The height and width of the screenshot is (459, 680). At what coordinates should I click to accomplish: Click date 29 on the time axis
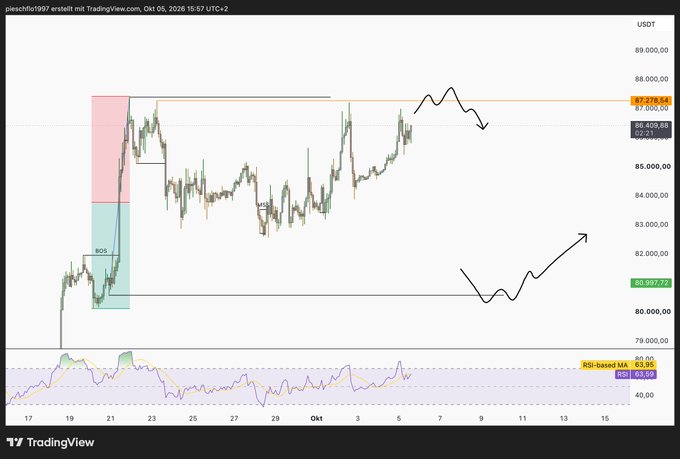(275, 419)
